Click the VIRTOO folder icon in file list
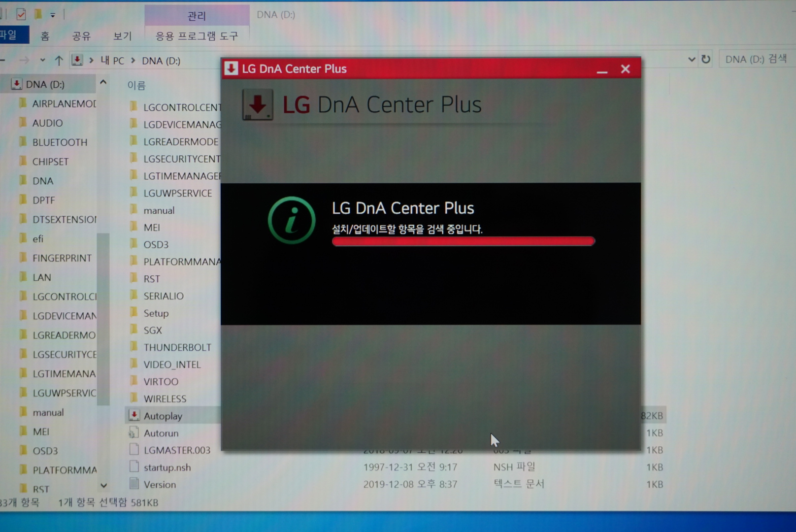The height and width of the screenshot is (532, 796). (x=133, y=381)
